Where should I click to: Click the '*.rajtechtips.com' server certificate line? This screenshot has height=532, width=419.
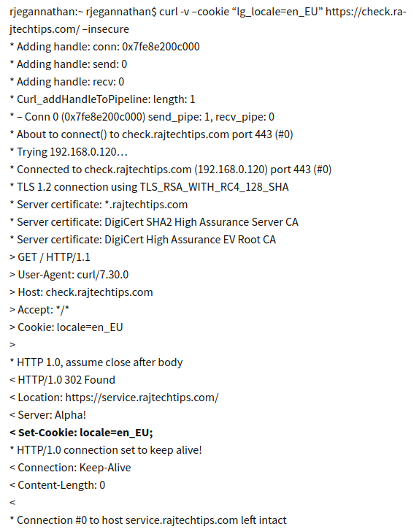99,205
